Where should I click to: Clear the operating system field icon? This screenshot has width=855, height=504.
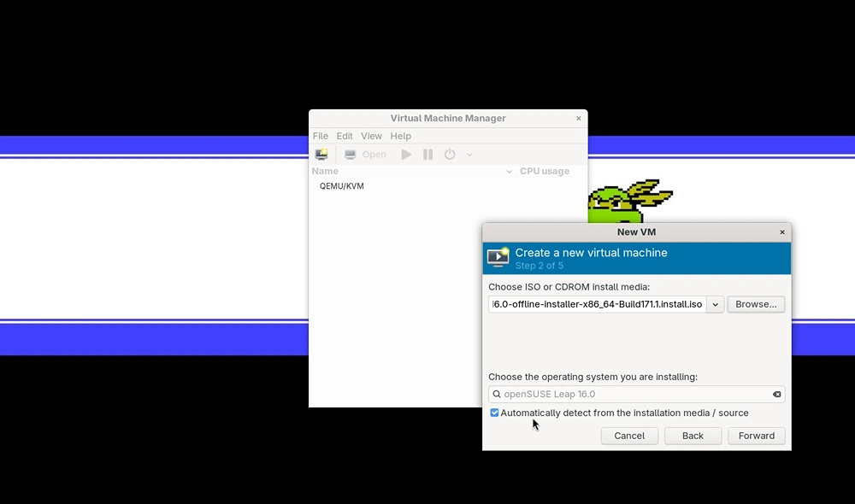(776, 394)
